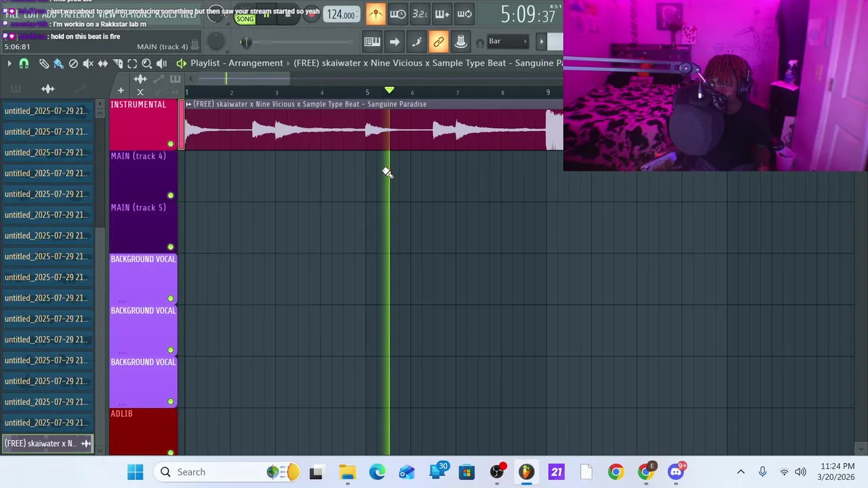Click the loop recording icon

465,14
